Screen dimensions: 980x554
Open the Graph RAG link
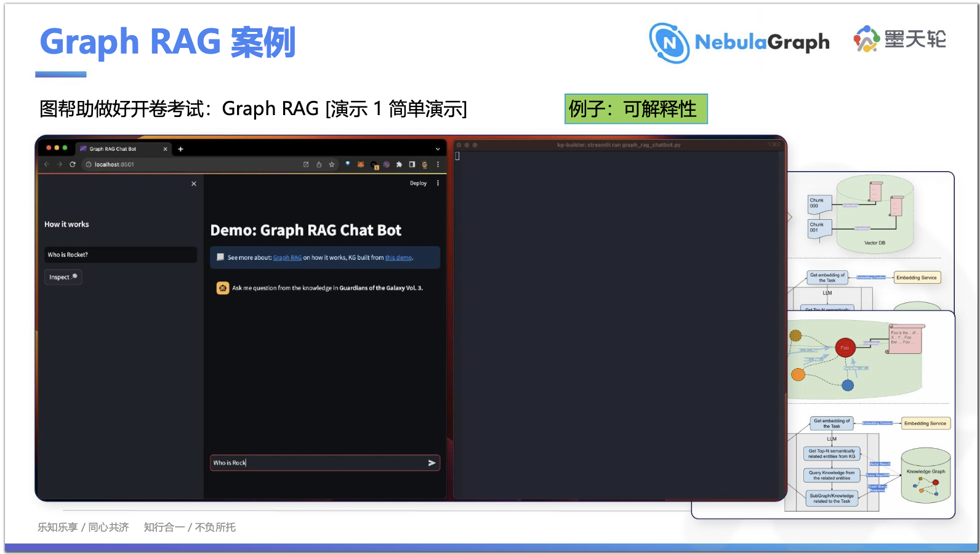coord(287,258)
